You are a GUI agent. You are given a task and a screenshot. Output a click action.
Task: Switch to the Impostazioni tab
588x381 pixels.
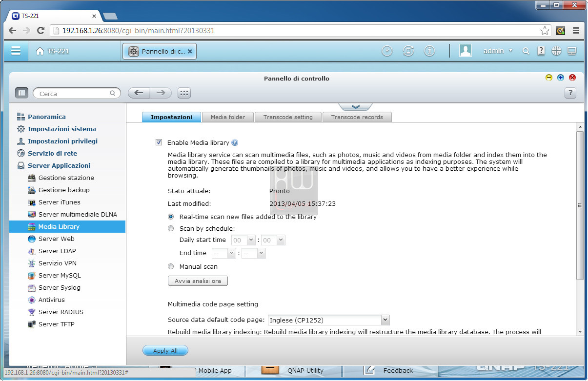(171, 117)
